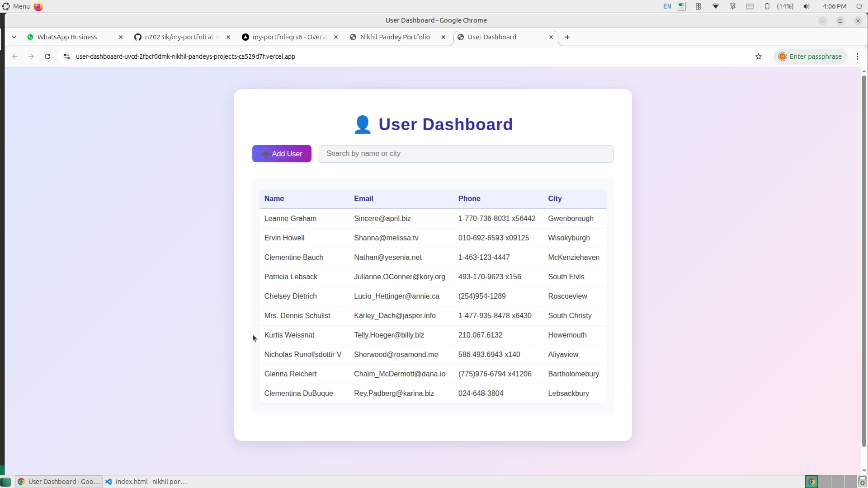Switch to Nikhil Pandey Portfolio tab
868x488 pixels.
coord(395,37)
